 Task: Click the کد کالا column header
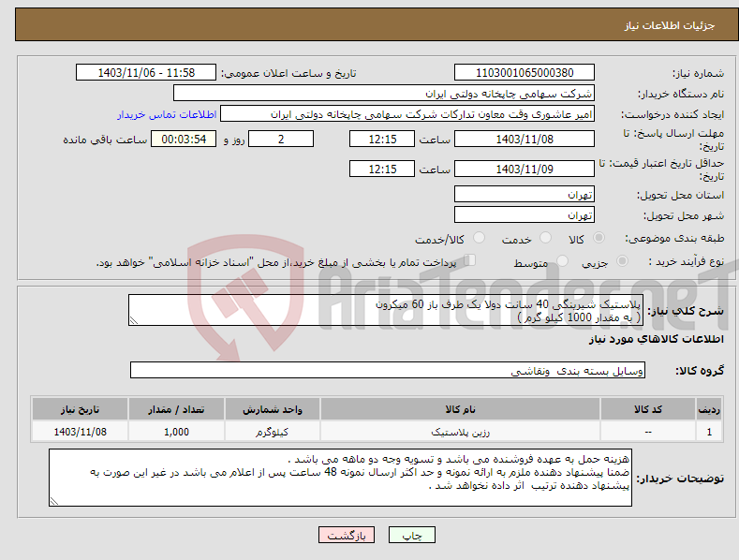648,409
